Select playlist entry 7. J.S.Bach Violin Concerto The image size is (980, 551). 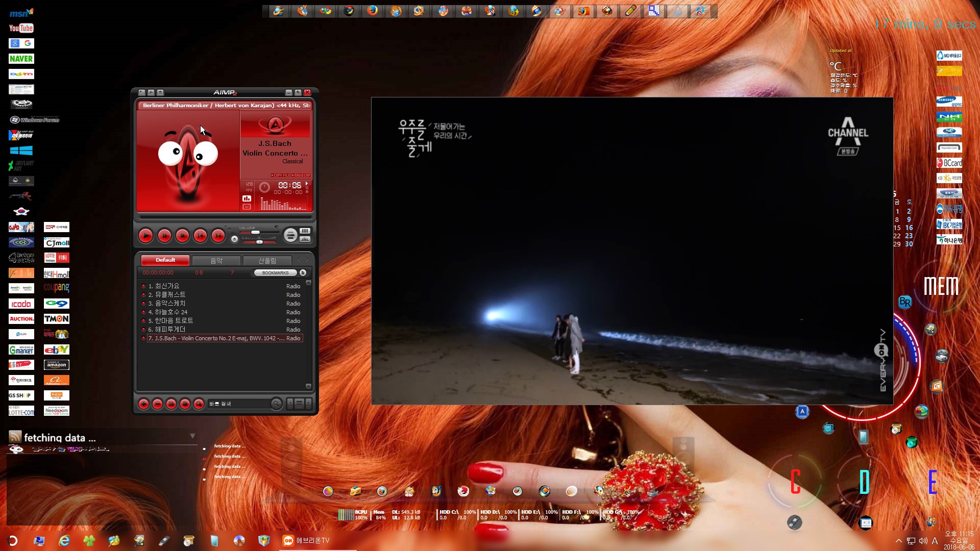(222, 338)
